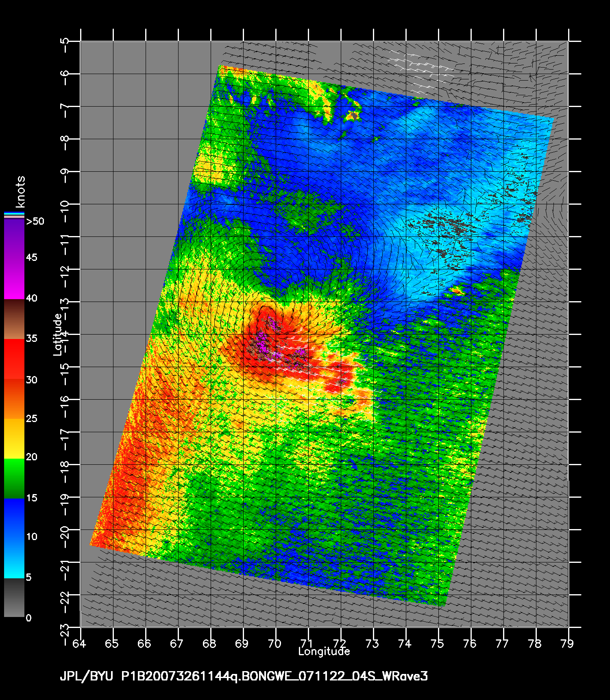The height and width of the screenshot is (700, 610).
Task: Click the 25 colorbar label
Action: click(31, 419)
